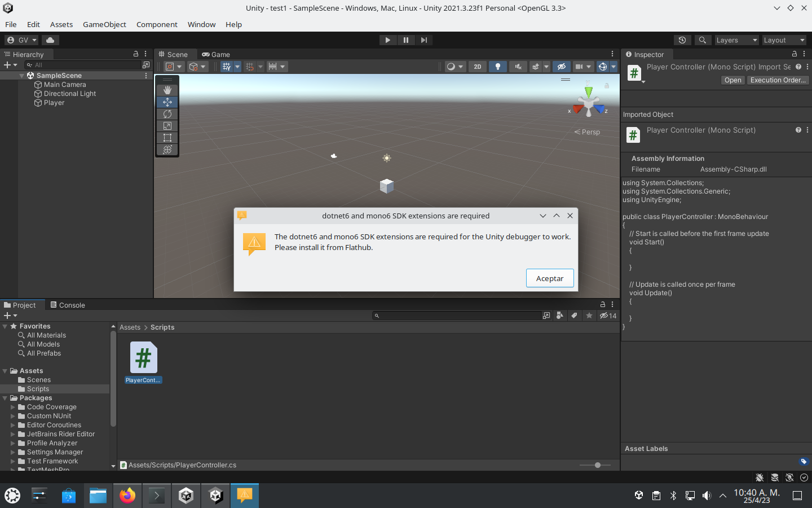Select Main Camera in Hierarchy
812x508 pixels.
tap(65, 85)
